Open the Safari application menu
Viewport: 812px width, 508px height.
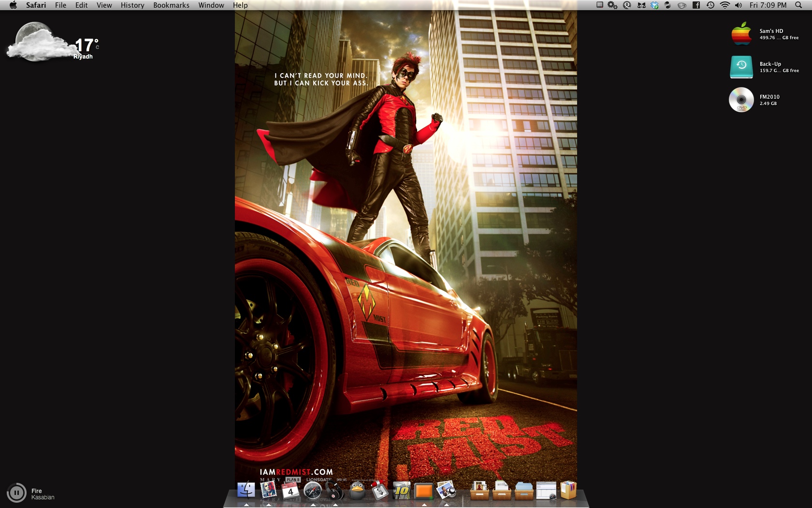(x=36, y=5)
